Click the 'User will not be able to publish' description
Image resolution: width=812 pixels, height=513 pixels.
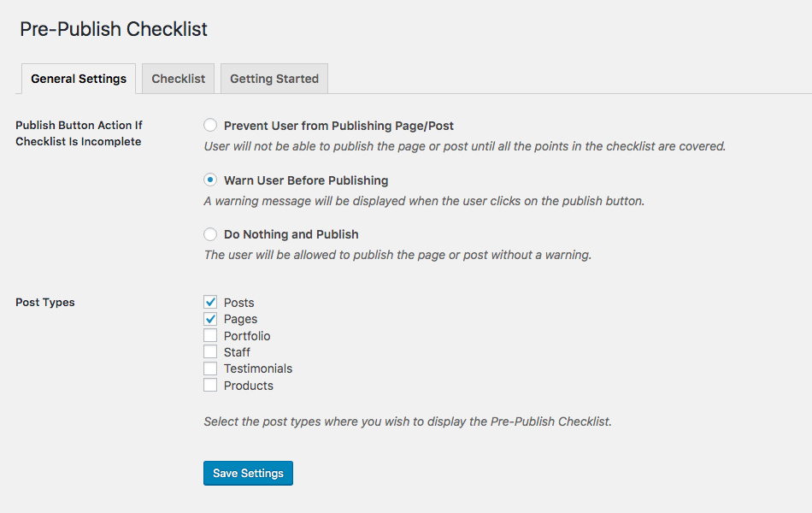coord(464,147)
